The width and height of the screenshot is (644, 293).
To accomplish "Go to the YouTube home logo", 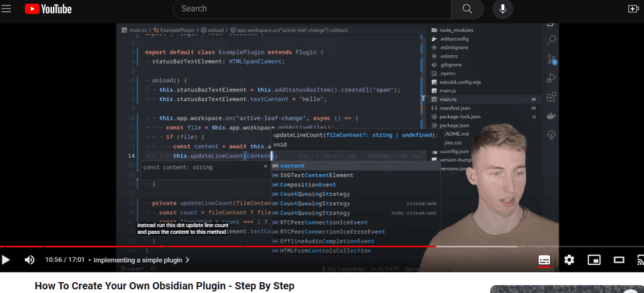I will click(x=48, y=9).
